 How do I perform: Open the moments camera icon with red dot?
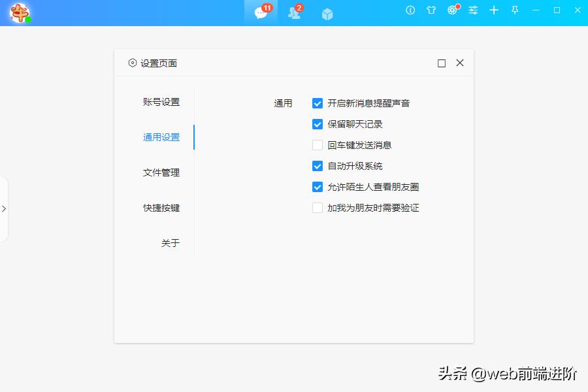click(x=451, y=10)
